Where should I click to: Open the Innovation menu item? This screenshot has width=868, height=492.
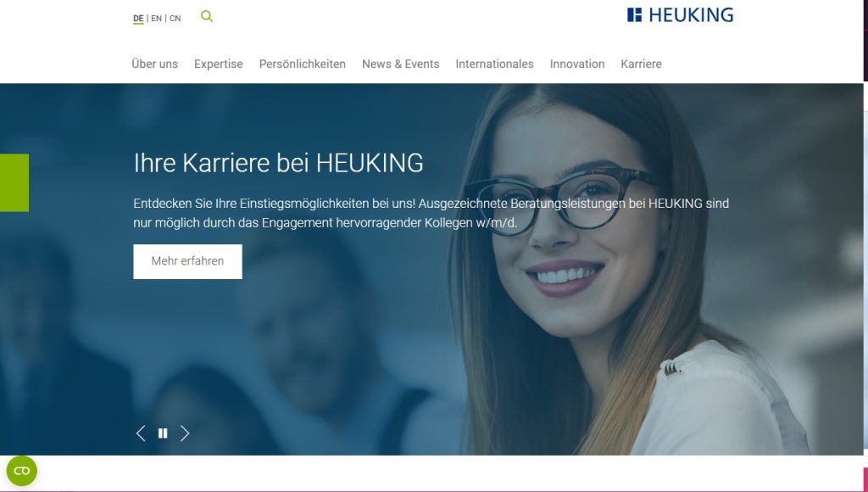click(x=576, y=64)
